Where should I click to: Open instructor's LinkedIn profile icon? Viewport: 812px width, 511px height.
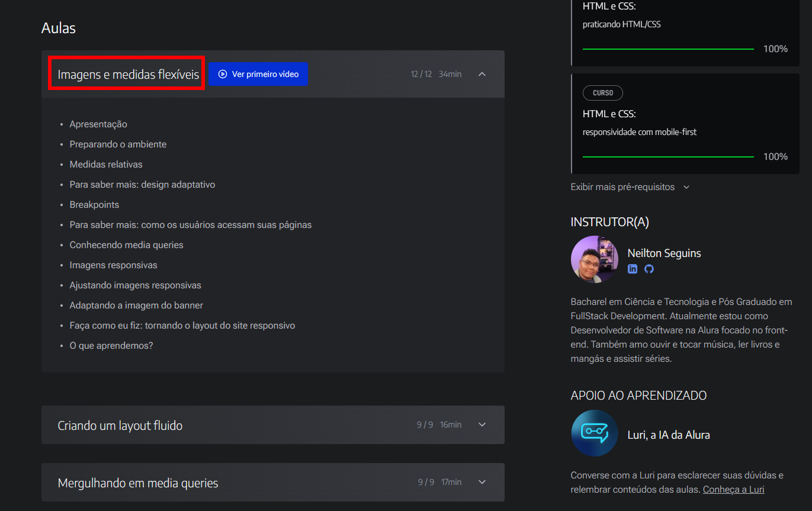(633, 269)
